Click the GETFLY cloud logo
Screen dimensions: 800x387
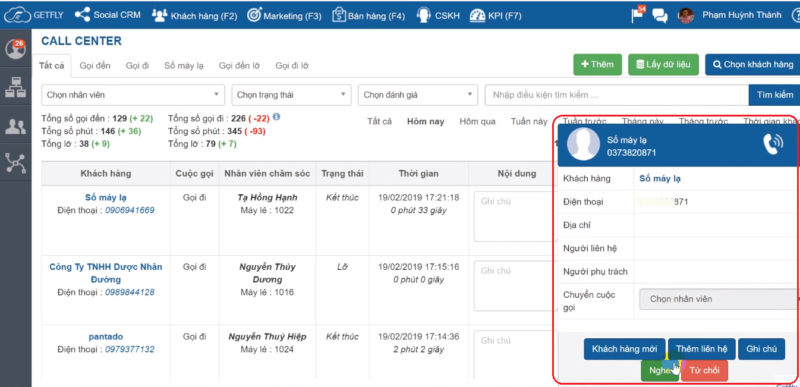[17, 15]
